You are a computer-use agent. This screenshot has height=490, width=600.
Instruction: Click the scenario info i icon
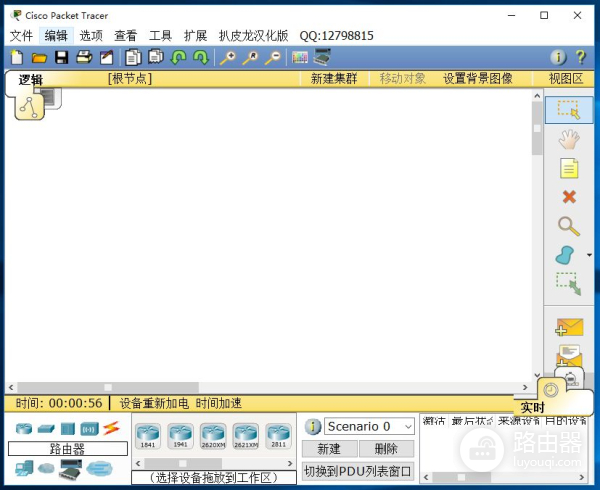[x=313, y=426]
